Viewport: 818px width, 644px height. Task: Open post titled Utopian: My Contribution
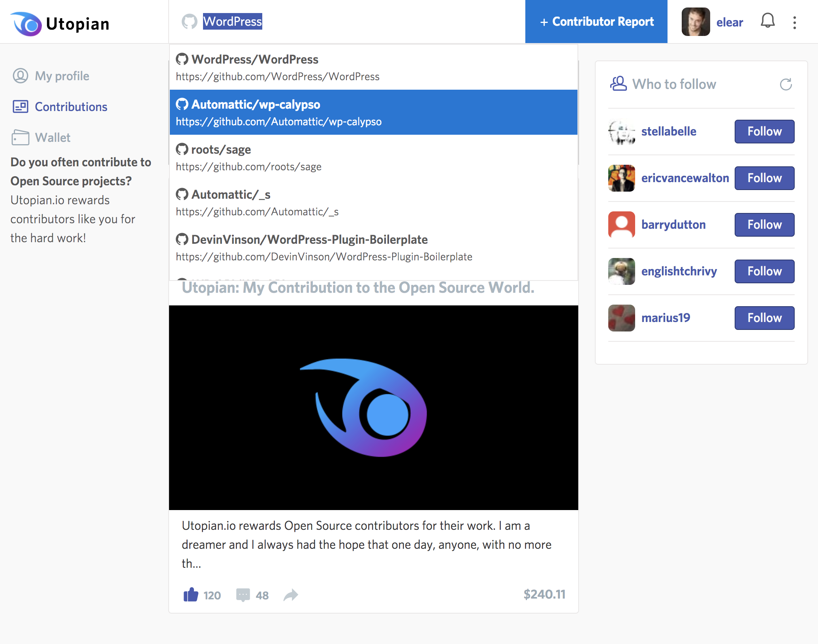pos(358,288)
